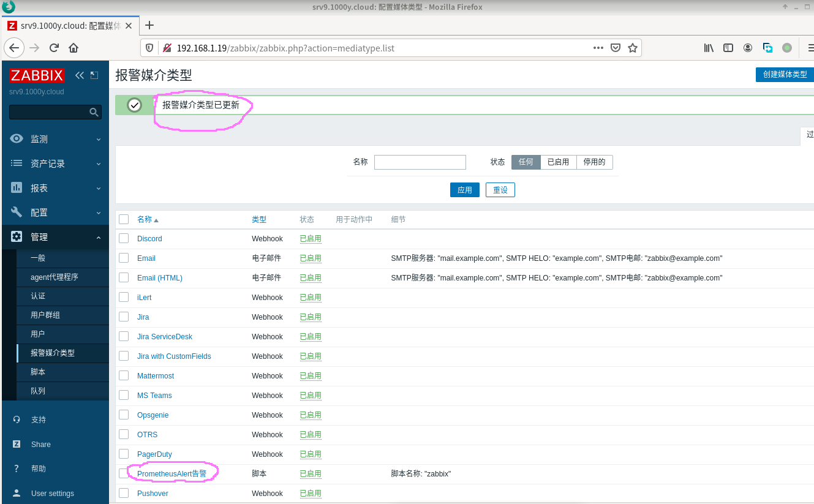Viewport: 814px width, 504px height.
Task: Click the sidebar search magnifier icon
Action: coord(94,112)
